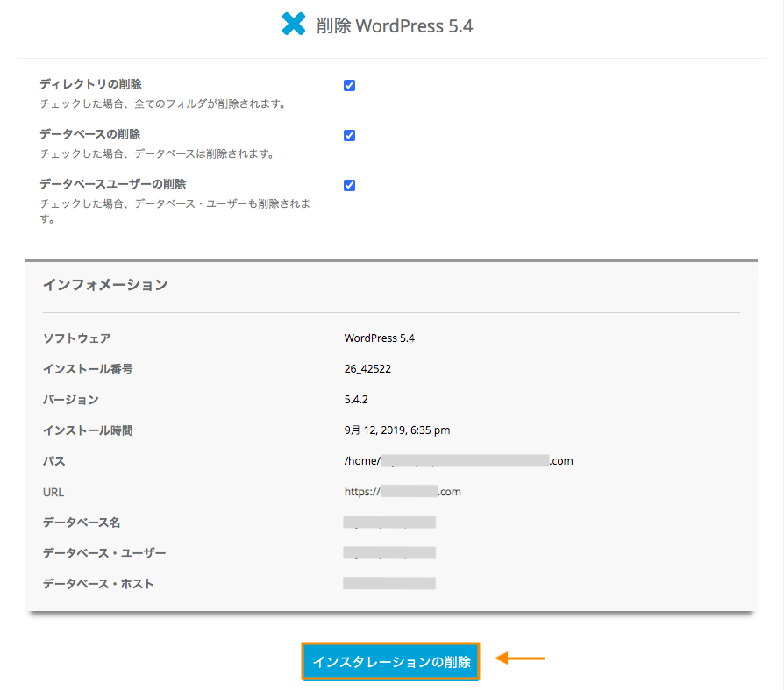Viewport: 784px width, 690px height.
Task: Select install number 26_42522
Action: [x=367, y=369]
